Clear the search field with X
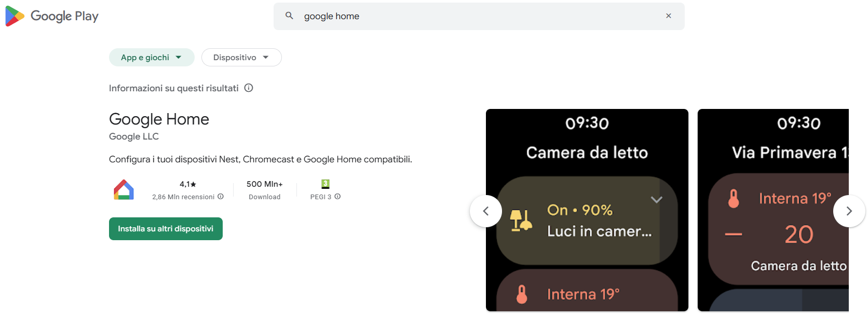Screen dimensions: 868x318 (669, 16)
